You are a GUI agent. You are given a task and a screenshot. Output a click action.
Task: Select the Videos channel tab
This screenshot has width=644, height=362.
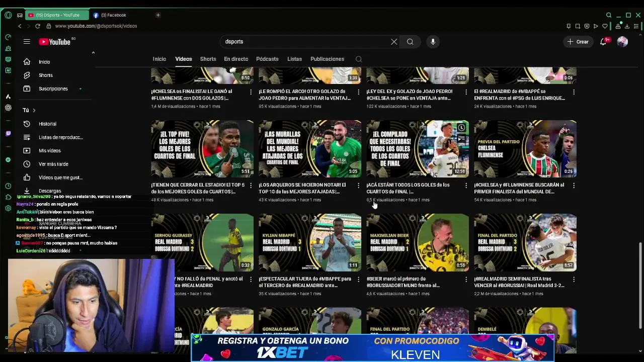click(184, 59)
